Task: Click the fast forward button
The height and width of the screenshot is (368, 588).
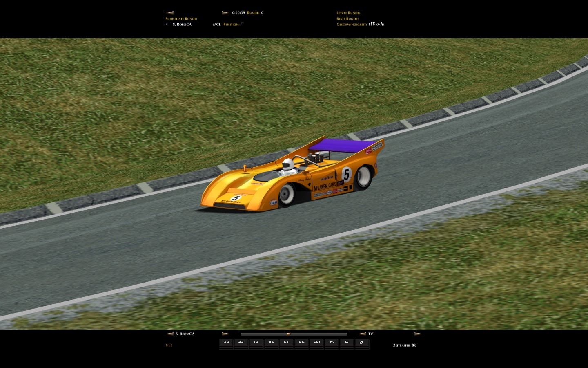Action: [x=301, y=343]
